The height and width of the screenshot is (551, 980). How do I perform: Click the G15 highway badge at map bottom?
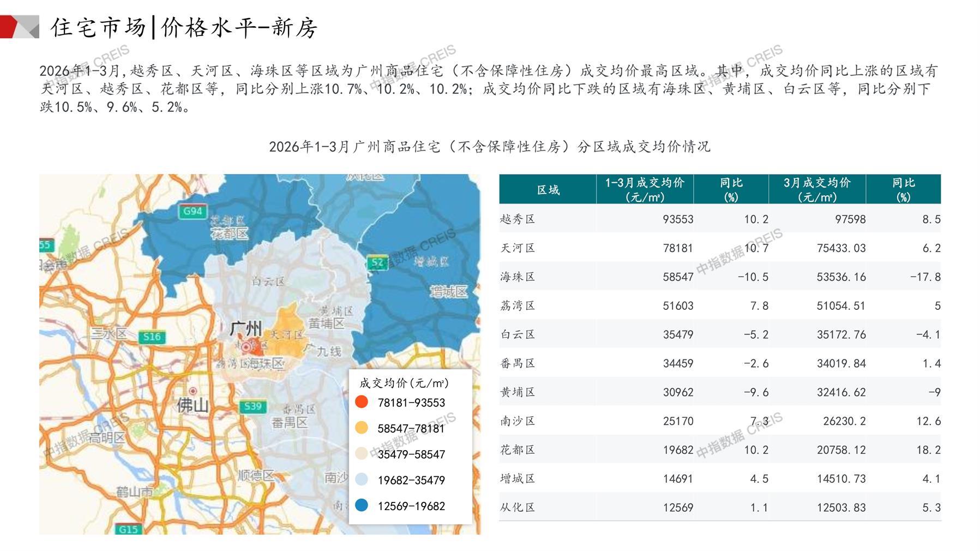[129, 529]
